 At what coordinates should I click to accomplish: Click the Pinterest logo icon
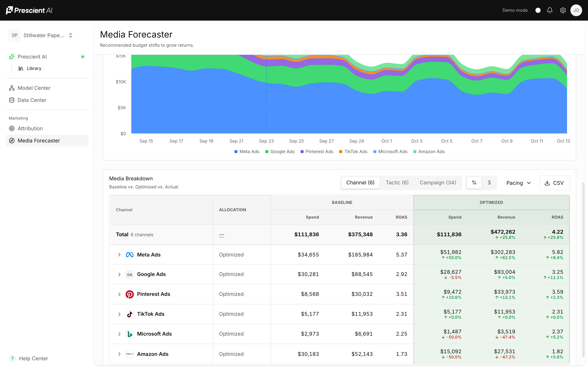pyautogui.click(x=130, y=294)
